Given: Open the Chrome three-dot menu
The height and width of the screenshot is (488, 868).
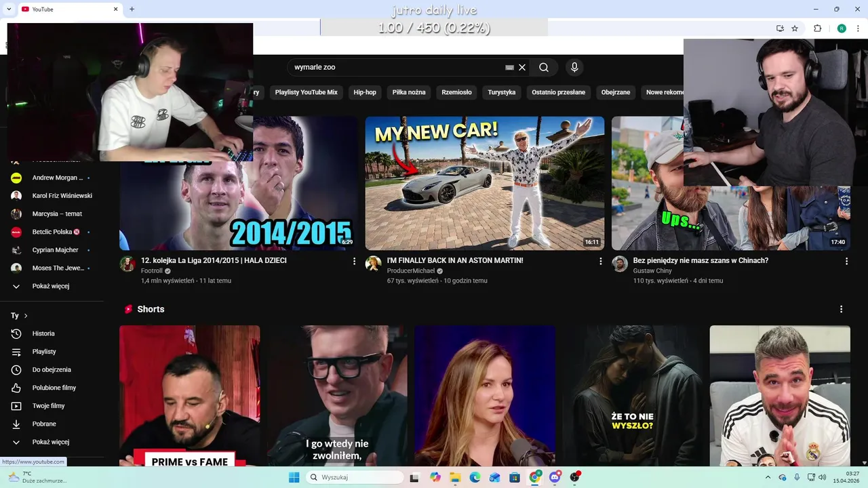Looking at the screenshot, I should (856, 28).
